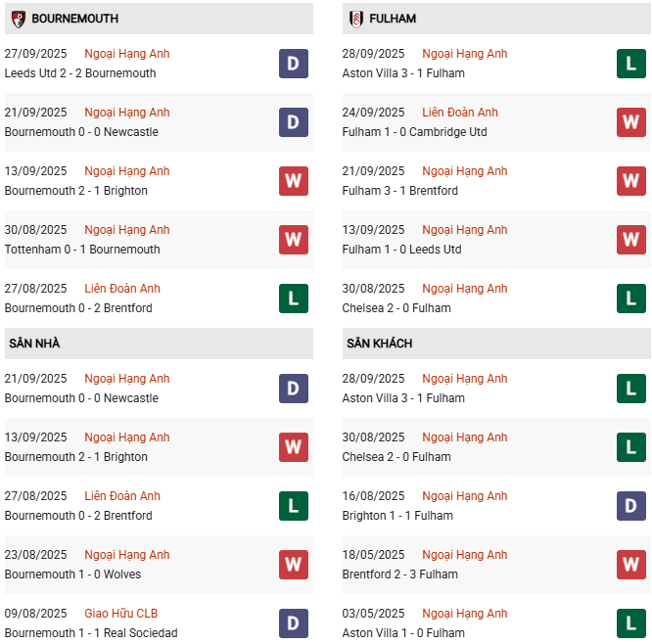Image resolution: width=652 pixels, height=644 pixels.
Task: Open the Leeds Utd 2-2 Bournemouth match
Action: pyautogui.click(x=80, y=73)
